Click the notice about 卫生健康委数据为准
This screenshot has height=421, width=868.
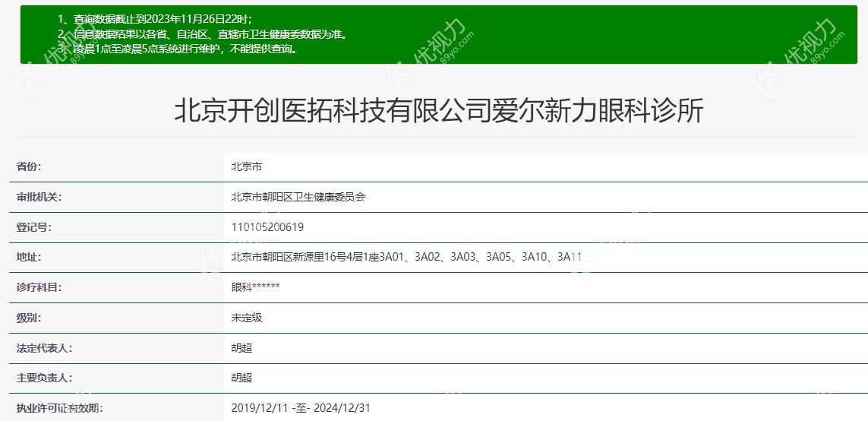(202, 33)
